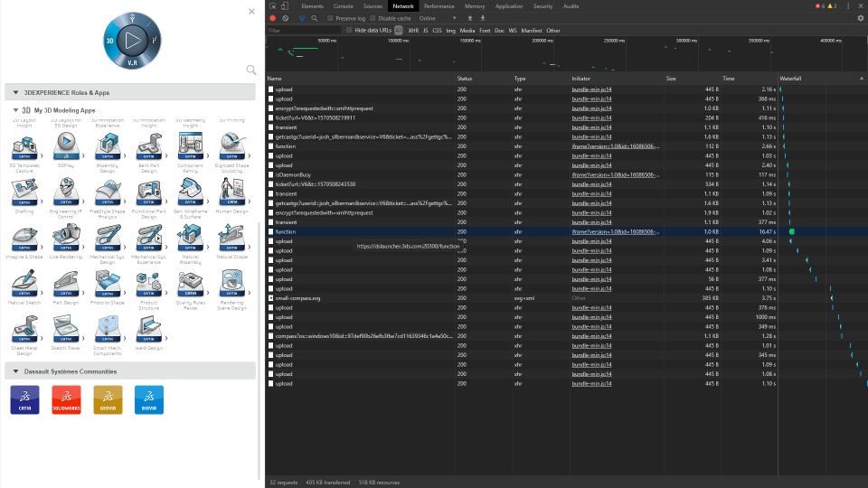The width and height of the screenshot is (868, 488).
Task: Open the Assembly Design app
Action: 108,147
